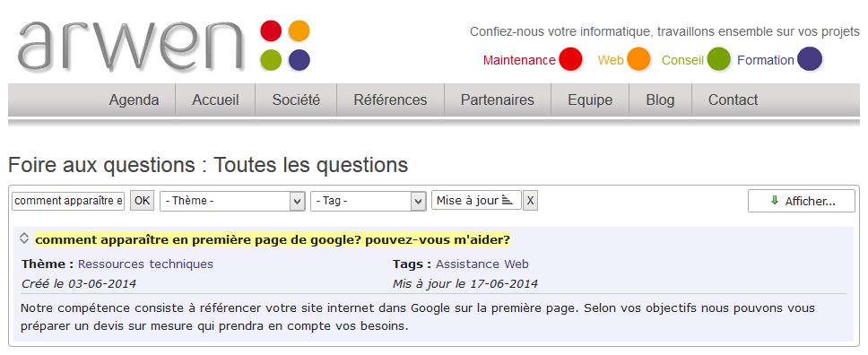
Task: Collapse the question using the chevron icon
Action: pyautogui.click(x=24, y=238)
